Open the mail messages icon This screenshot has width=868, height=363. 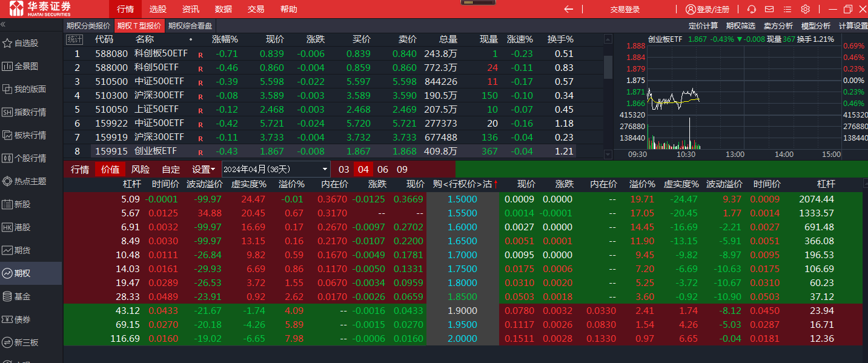tap(769, 9)
